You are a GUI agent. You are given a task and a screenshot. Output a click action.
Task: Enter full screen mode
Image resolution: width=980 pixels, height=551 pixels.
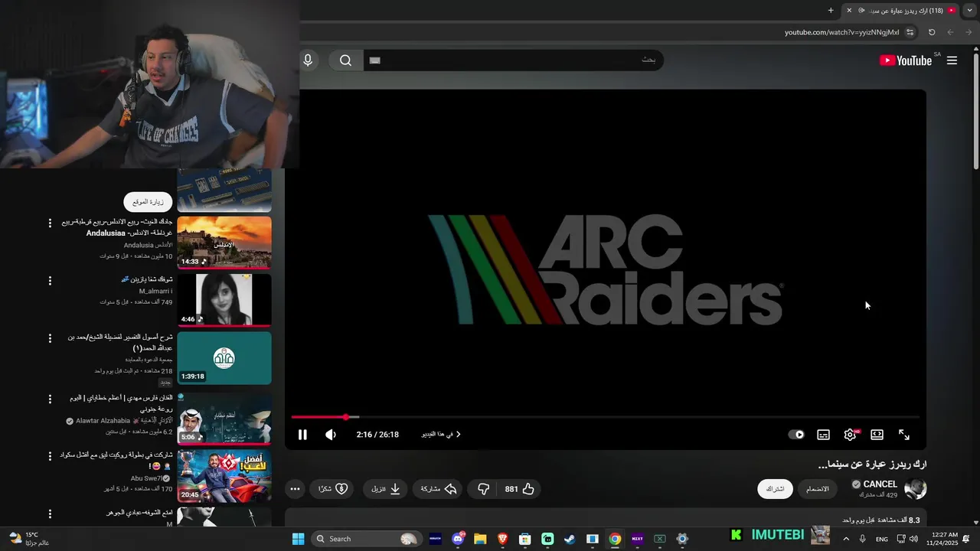coord(904,435)
